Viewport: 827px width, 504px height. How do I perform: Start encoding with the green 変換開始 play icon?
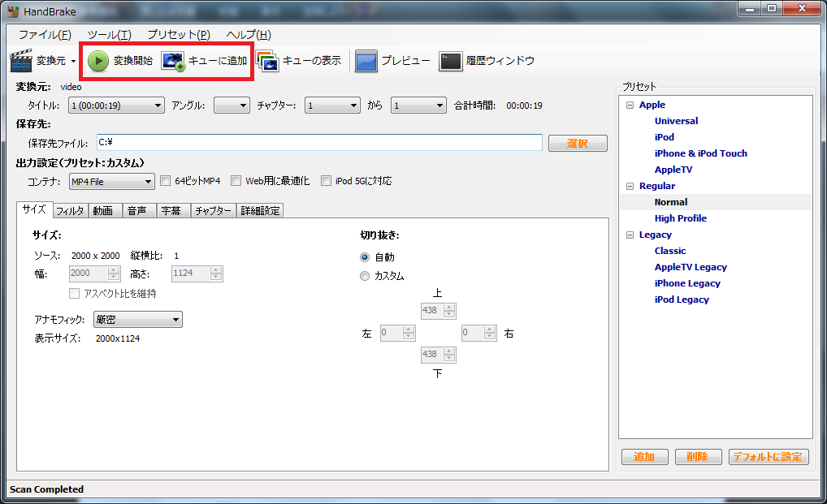(97, 61)
